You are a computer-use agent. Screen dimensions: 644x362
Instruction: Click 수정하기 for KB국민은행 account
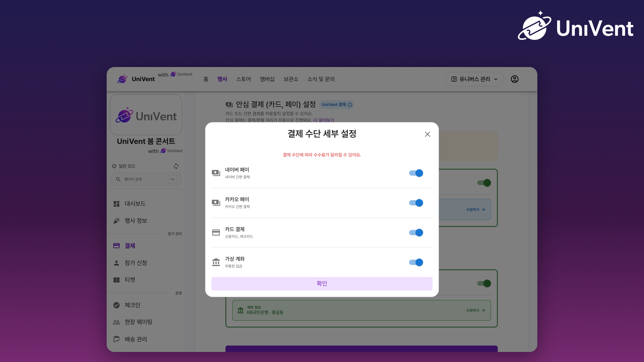[x=475, y=310]
